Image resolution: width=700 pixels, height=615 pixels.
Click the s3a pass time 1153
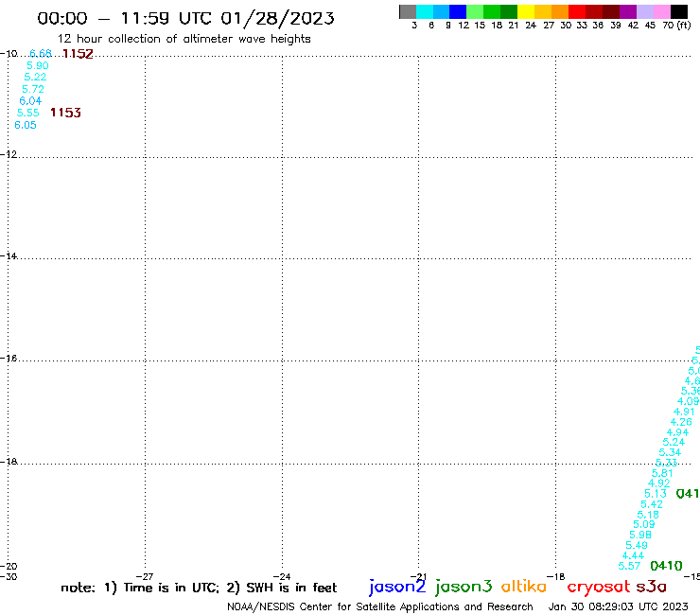pos(65,113)
